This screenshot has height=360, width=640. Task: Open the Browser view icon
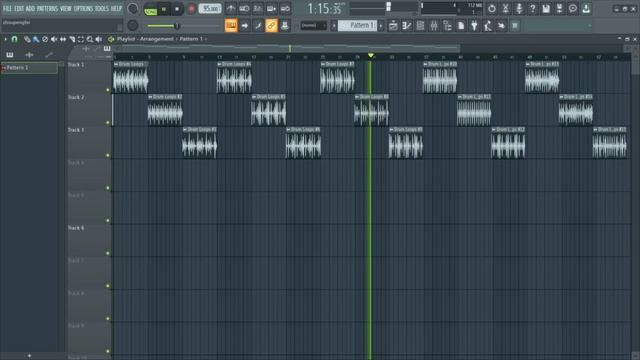pos(447,26)
